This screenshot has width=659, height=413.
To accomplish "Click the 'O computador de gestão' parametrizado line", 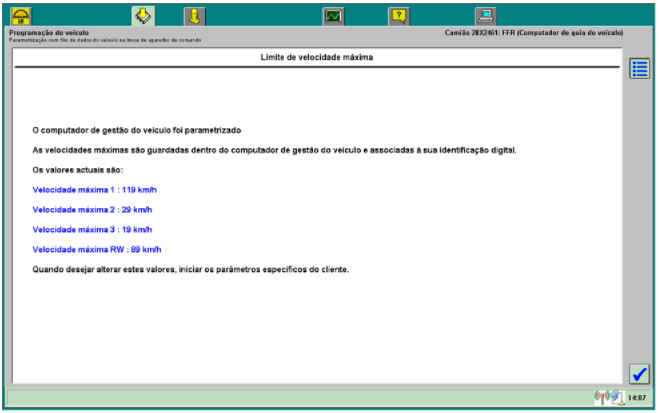I will click(137, 130).
